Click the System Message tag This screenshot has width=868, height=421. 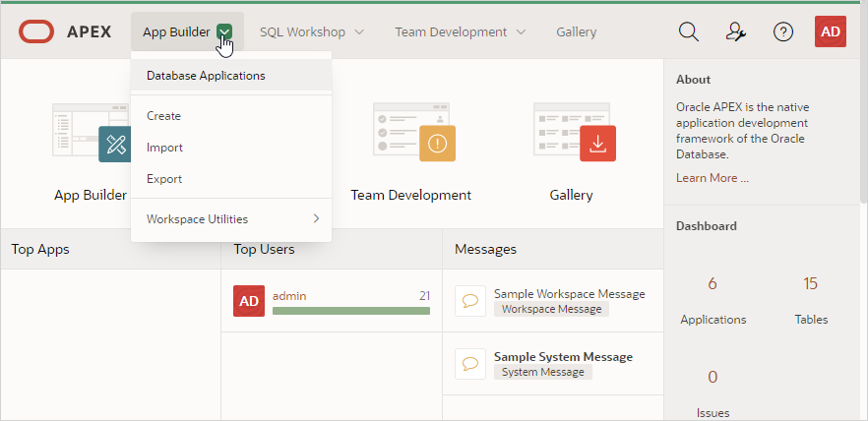pos(543,373)
